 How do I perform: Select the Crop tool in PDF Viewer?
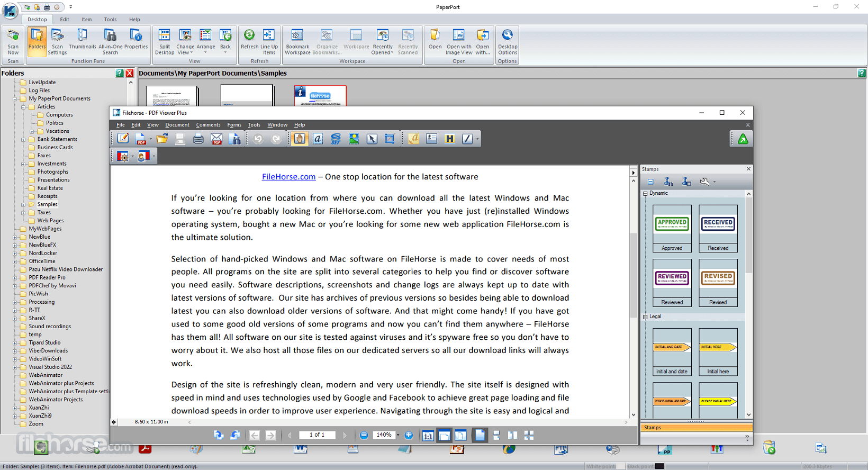[x=390, y=139]
